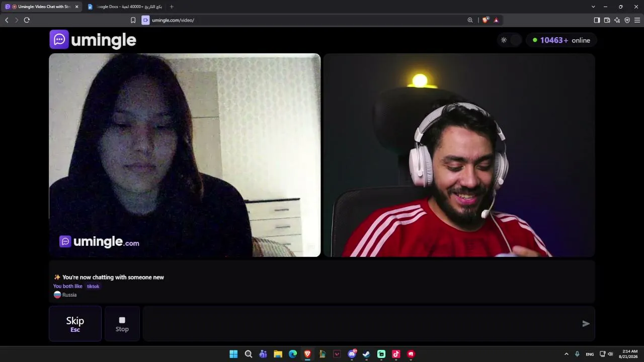Open the Leo AI assistant icon
Image resolution: width=644 pixels, height=362 pixels.
617,20
